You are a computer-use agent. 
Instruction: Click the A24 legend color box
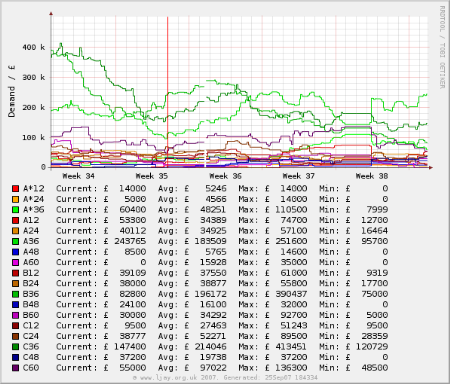[x=15, y=231]
